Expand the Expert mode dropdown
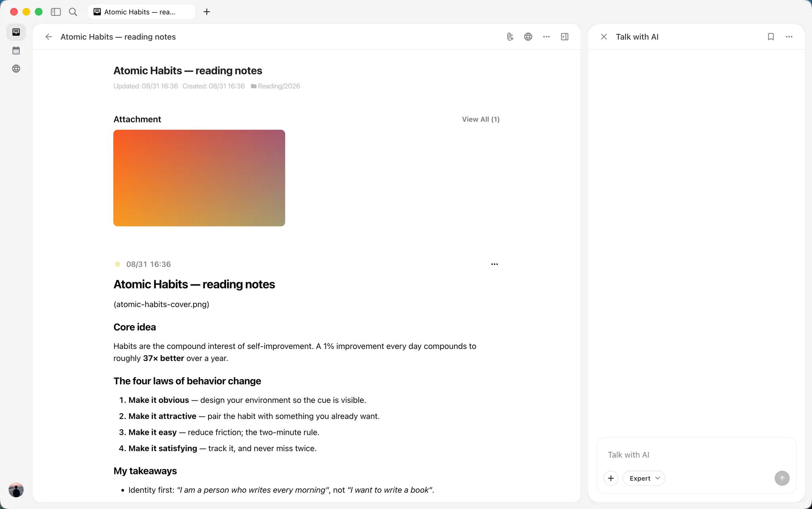This screenshot has height=509, width=812. [x=644, y=478]
